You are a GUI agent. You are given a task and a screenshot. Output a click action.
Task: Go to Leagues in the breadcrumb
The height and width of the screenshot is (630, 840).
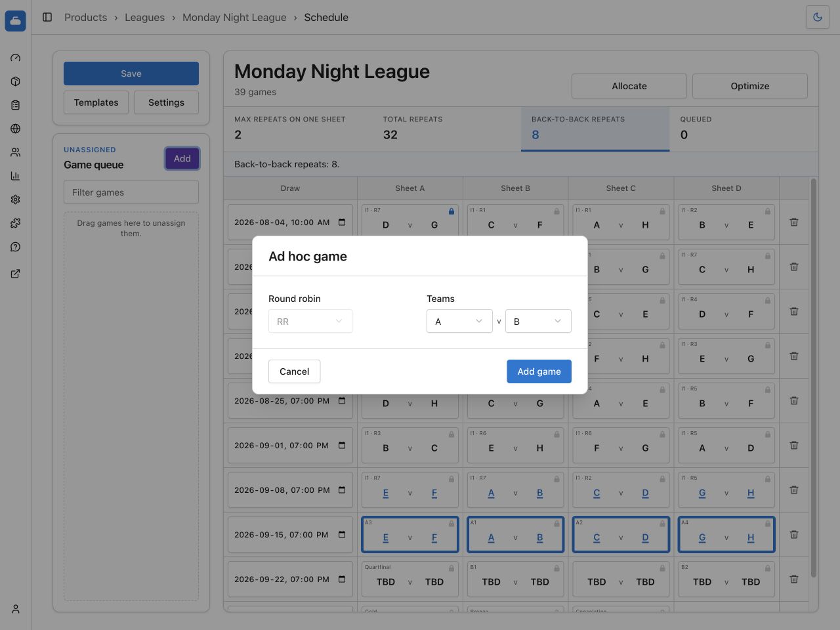click(x=144, y=17)
